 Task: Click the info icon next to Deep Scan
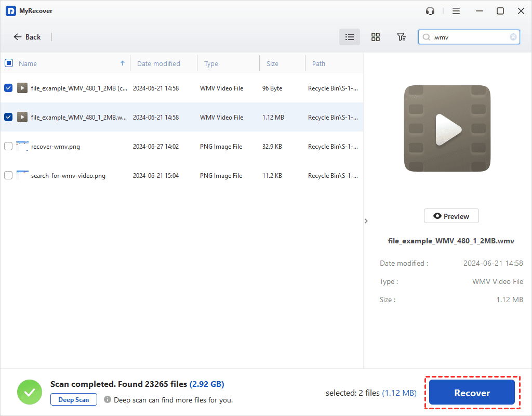(x=108, y=400)
